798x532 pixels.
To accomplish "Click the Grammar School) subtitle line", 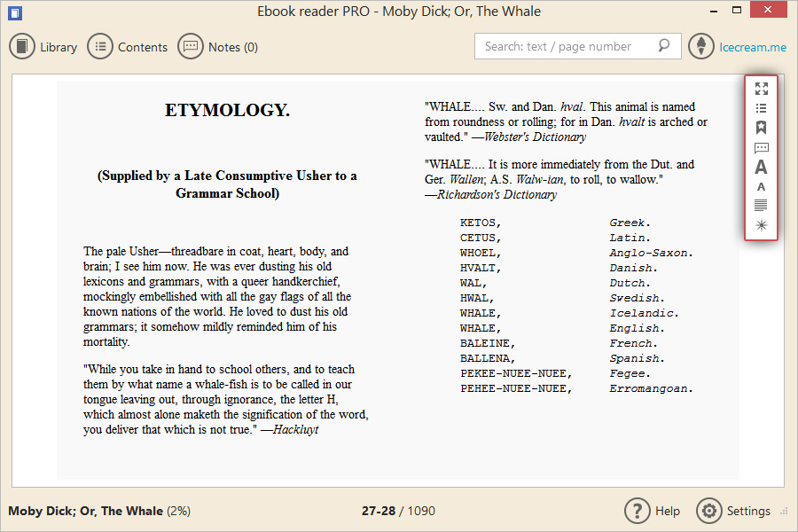I will [227, 193].
